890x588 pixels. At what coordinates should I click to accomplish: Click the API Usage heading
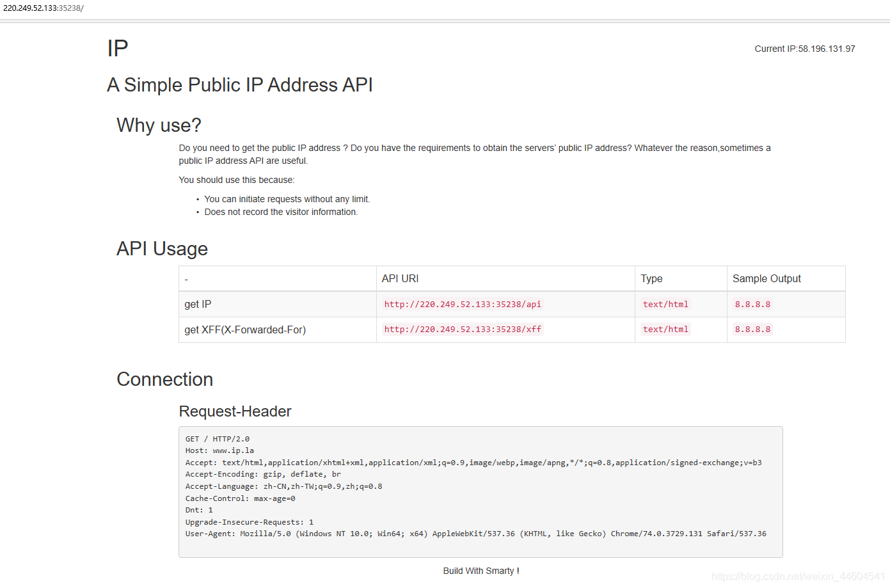(x=162, y=249)
